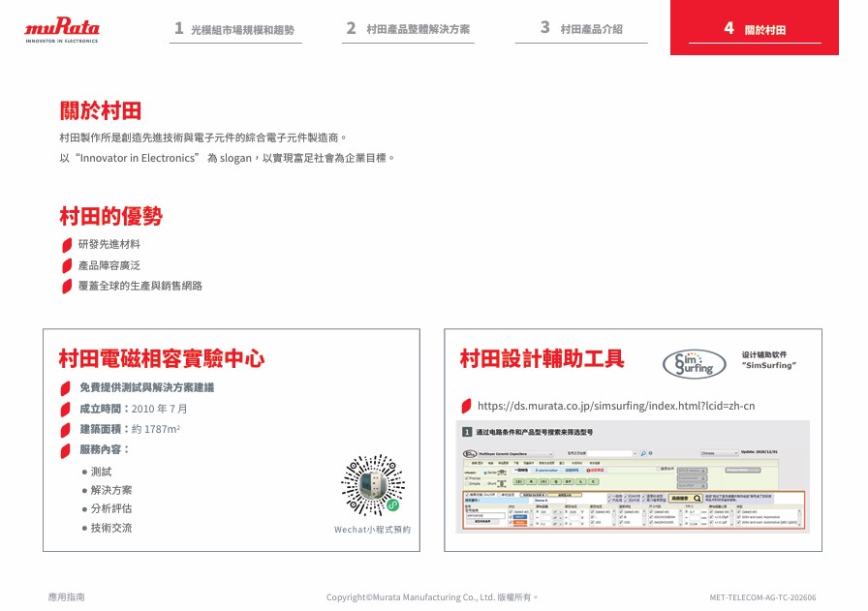Click the red bullet beside the SimSurfing URL
868x611 pixels.
click(466, 407)
